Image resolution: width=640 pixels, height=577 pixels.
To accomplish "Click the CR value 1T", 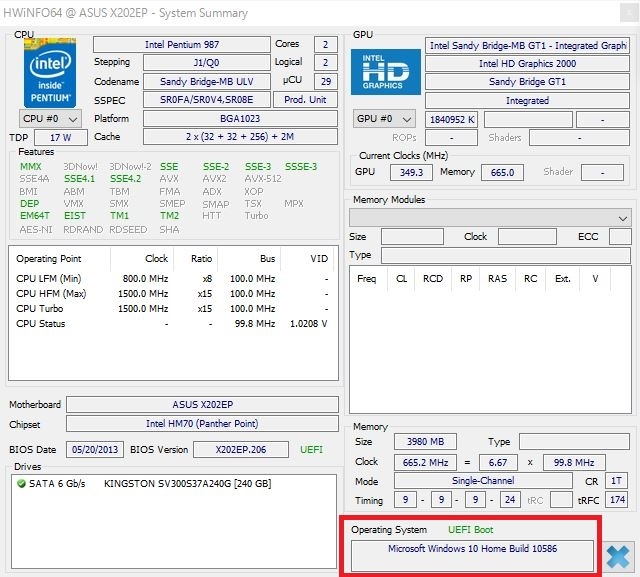I will click(616, 481).
